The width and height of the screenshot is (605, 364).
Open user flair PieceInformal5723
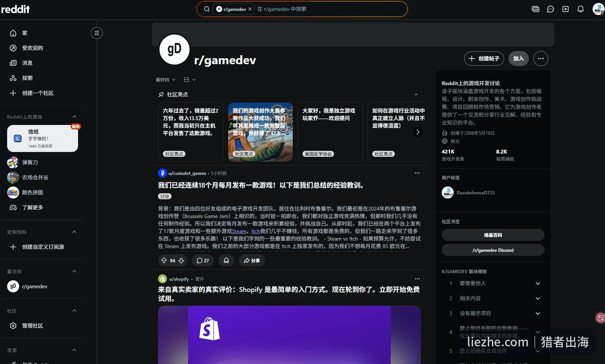(x=476, y=193)
